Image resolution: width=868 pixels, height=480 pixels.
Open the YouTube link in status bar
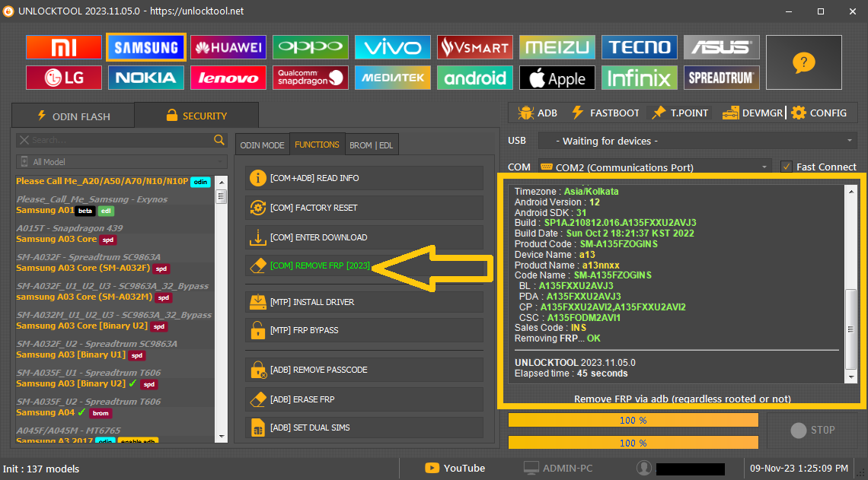pyautogui.click(x=455, y=469)
